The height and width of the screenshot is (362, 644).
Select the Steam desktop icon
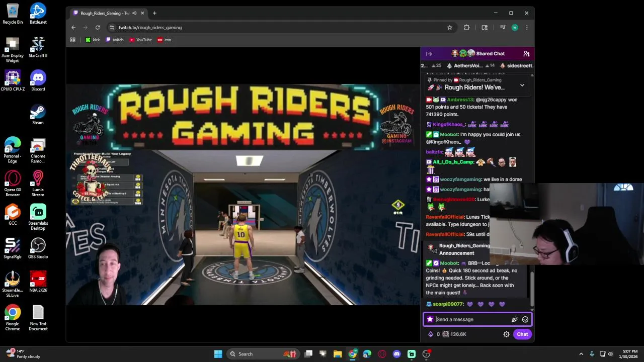tap(38, 115)
